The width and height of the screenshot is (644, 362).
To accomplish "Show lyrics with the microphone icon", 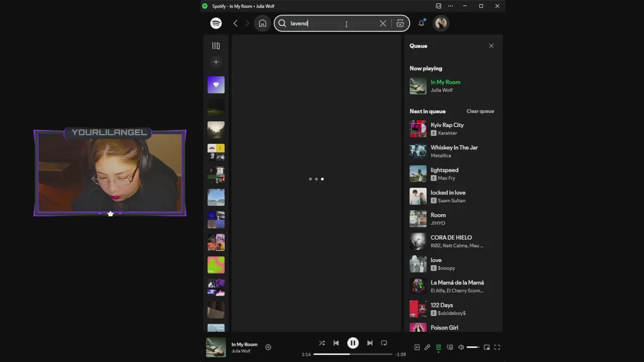I will (x=427, y=347).
